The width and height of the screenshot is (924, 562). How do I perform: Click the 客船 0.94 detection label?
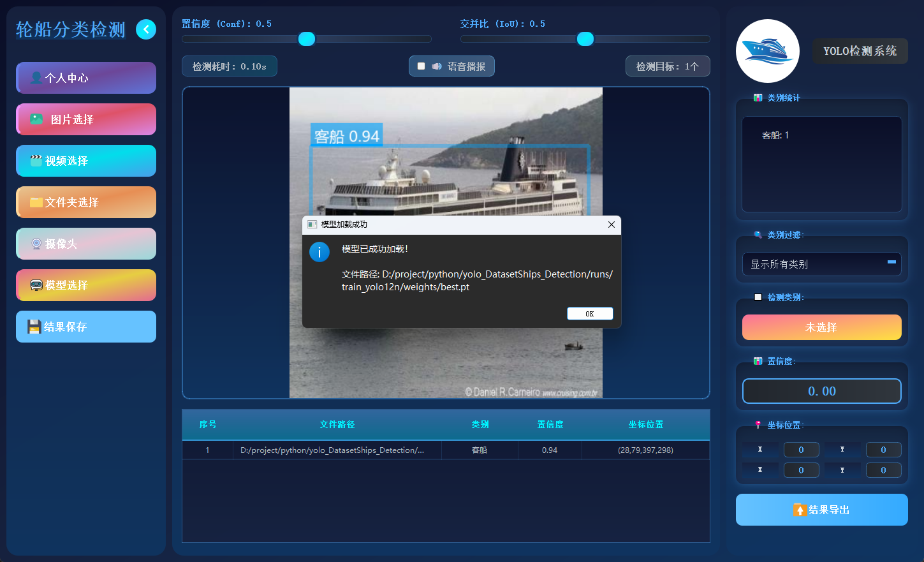click(346, 136)
